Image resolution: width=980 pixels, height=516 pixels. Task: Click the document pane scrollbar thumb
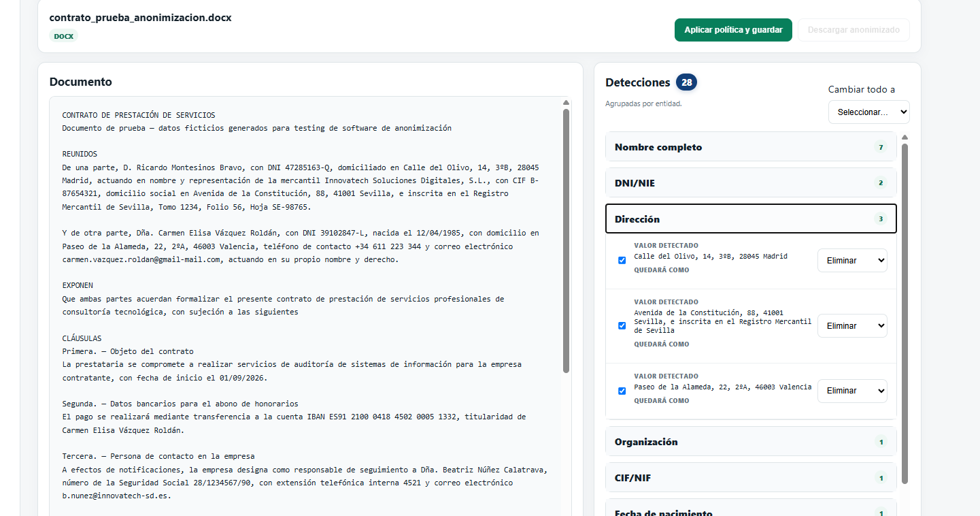point(566,240)
